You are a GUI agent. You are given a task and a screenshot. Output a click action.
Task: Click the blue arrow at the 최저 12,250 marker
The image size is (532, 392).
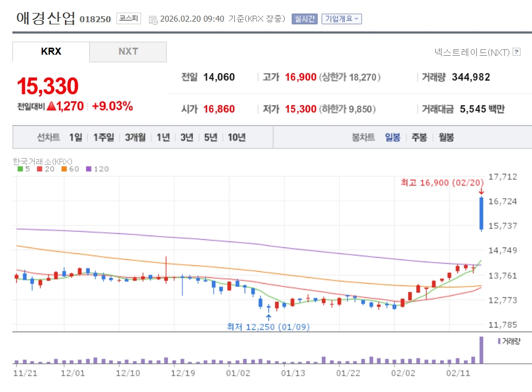268,317
